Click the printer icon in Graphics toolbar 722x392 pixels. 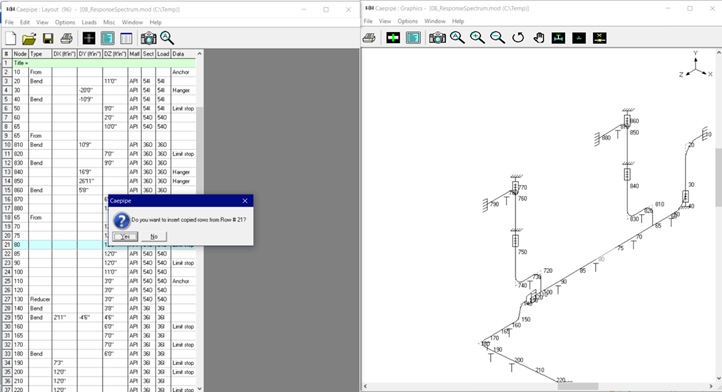pyautogui.click(x=369, y=38)
